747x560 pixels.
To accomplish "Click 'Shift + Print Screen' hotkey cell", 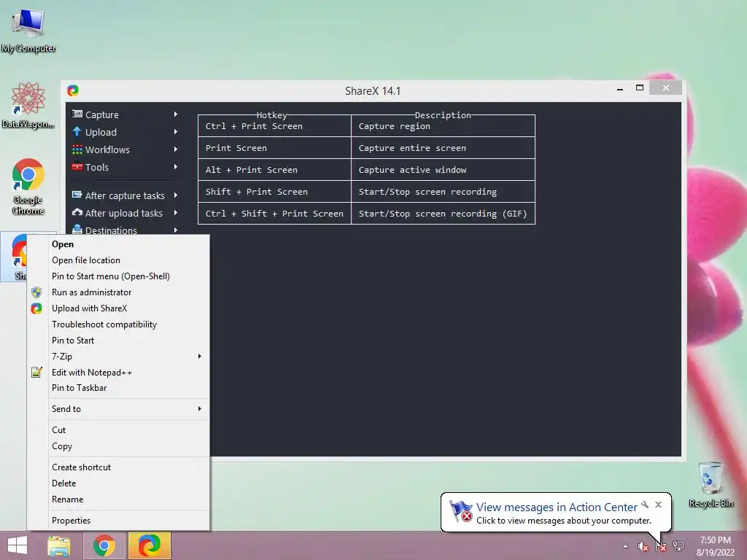I will [x=274, y=192].
